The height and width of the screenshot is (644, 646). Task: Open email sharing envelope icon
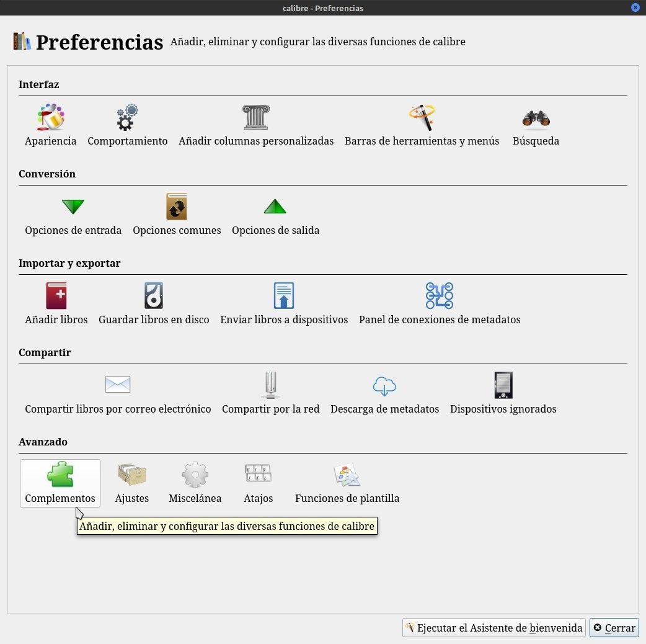pos(118,384)
